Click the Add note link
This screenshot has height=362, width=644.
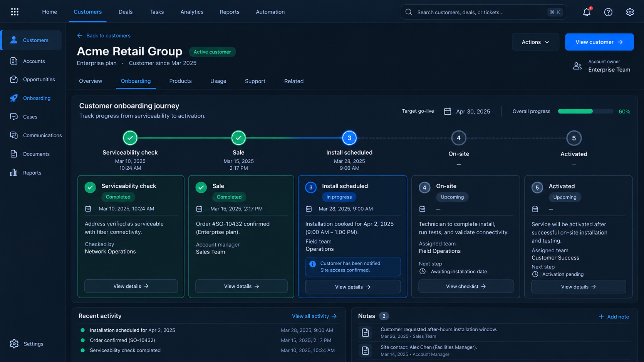[614, 317]
